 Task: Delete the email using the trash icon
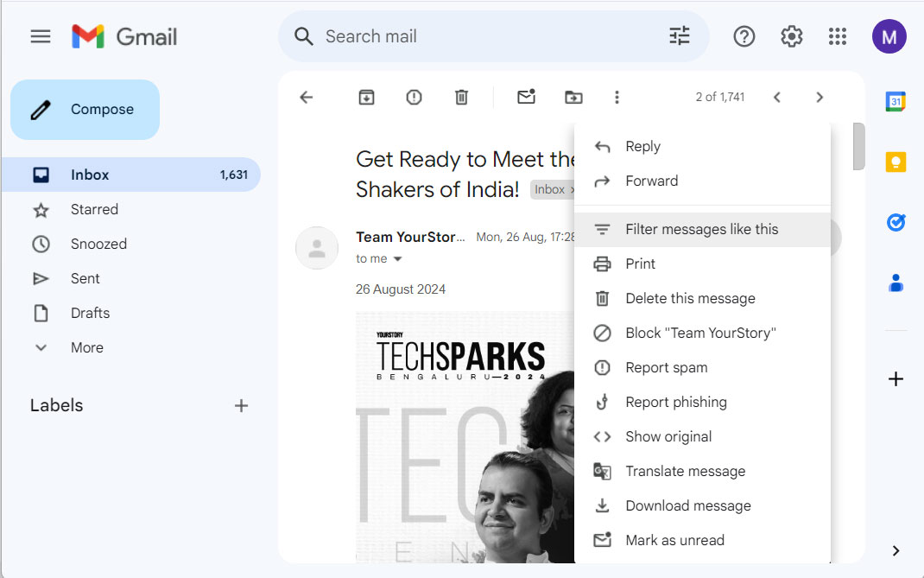tap(461, 97)
